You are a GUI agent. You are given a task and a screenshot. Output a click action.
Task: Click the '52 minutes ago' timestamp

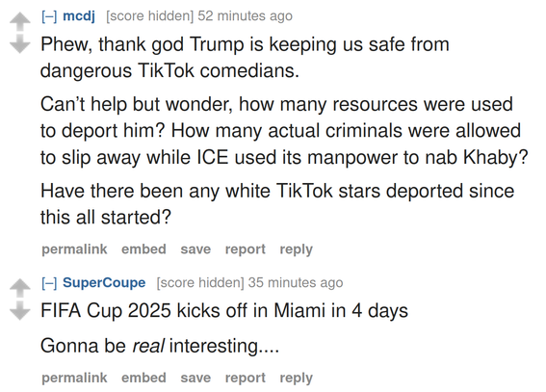click(x=246, y=16)
